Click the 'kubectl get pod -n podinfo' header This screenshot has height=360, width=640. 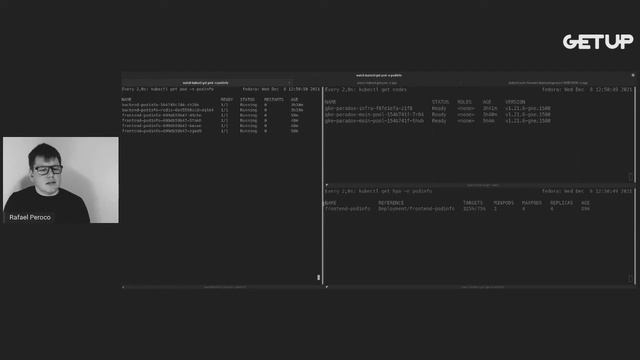pyautogui.click(x=168, y=89)
